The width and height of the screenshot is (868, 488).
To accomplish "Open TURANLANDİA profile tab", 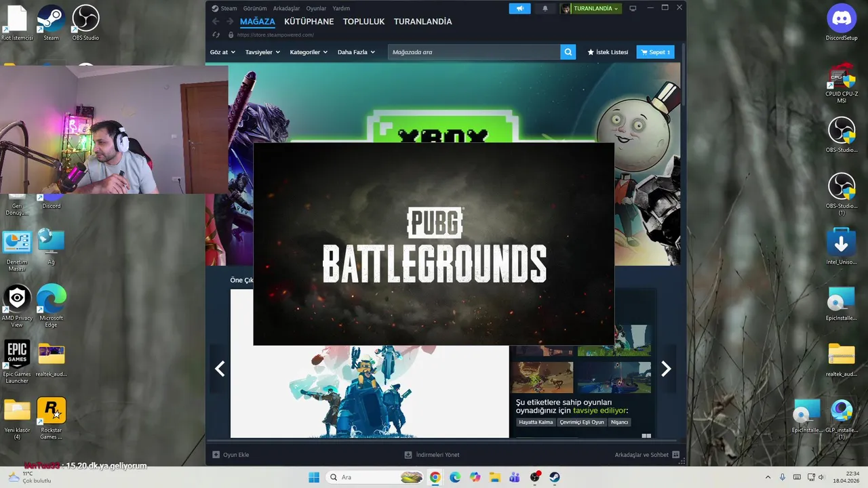I will tap(422, 22).
